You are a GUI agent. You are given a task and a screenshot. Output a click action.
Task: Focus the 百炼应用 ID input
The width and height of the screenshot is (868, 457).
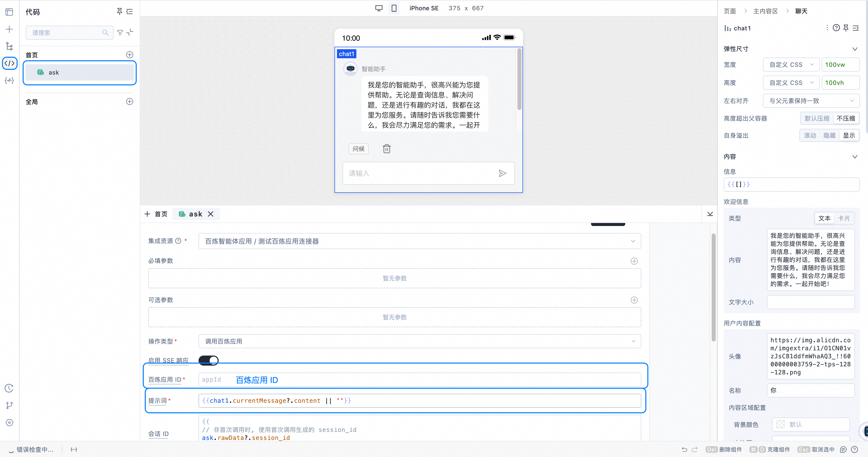419,380
